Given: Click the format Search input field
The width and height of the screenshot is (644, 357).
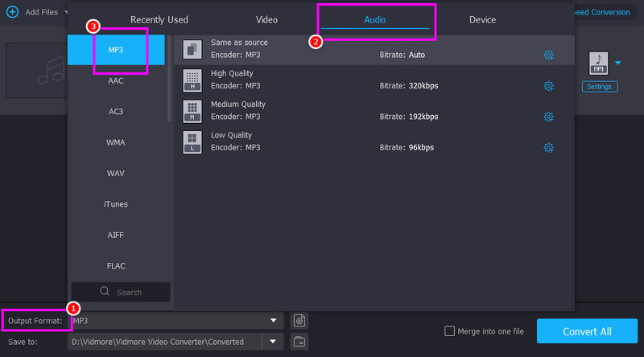Looking at the screenshot, I should point(120,292).
